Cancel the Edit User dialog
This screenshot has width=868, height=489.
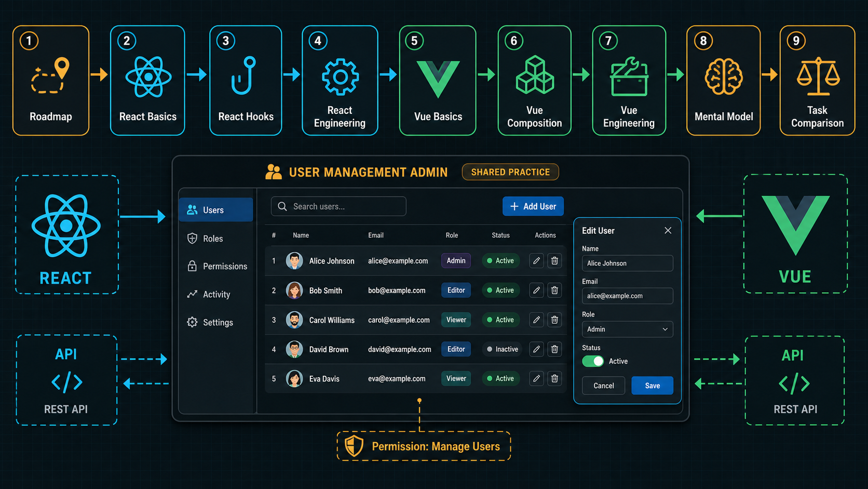click(x=603, y=386)
